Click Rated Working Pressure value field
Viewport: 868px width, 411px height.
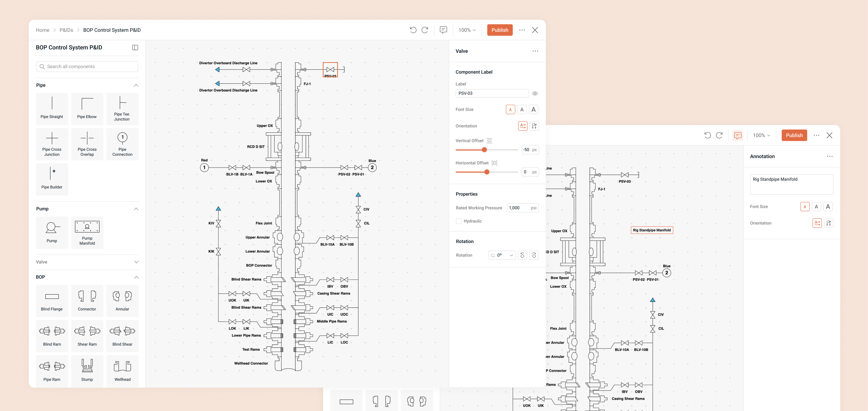click(x=523, y=208)
